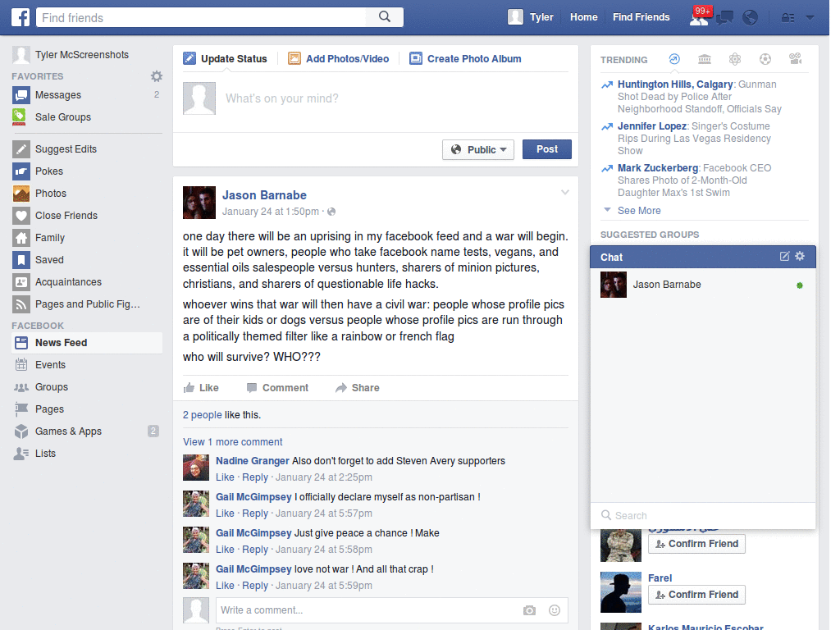Open Tyler profile in top bar

tap(531, 17)
